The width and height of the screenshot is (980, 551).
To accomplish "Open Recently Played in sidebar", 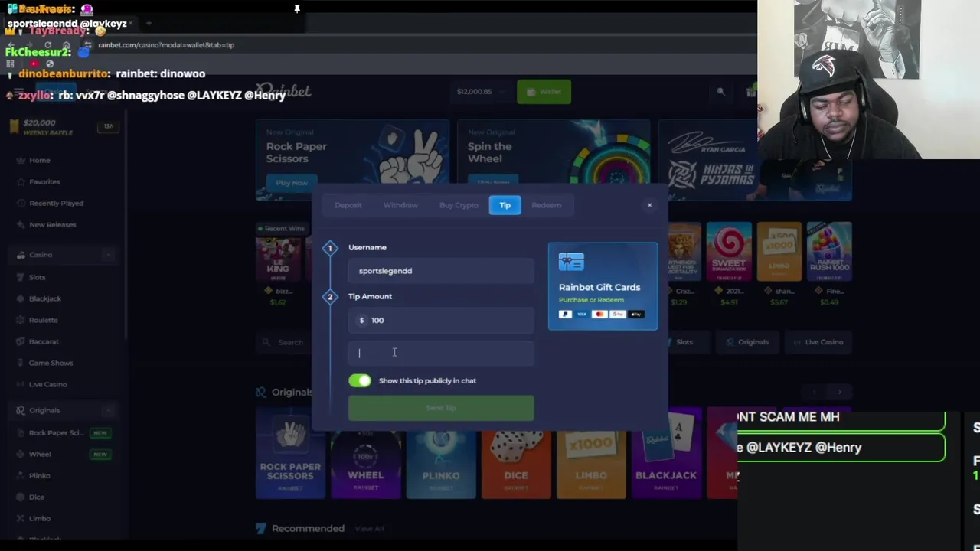I will 56,203.
